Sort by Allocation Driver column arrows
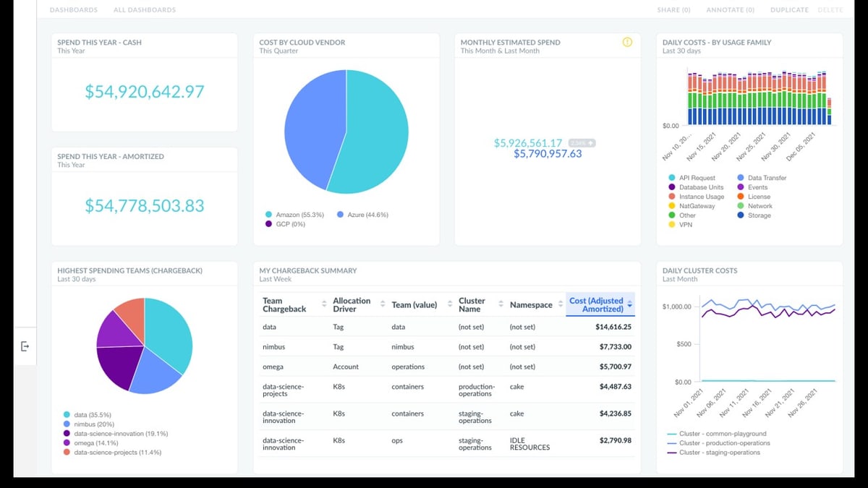Screen dimensions: 868x488 [x=383, y=305]
